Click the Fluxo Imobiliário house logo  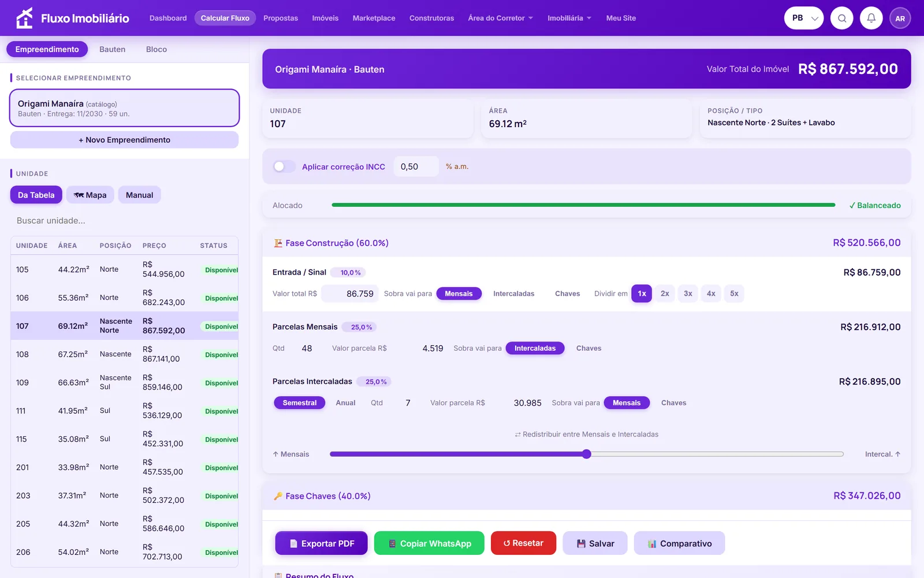[24, 18]
